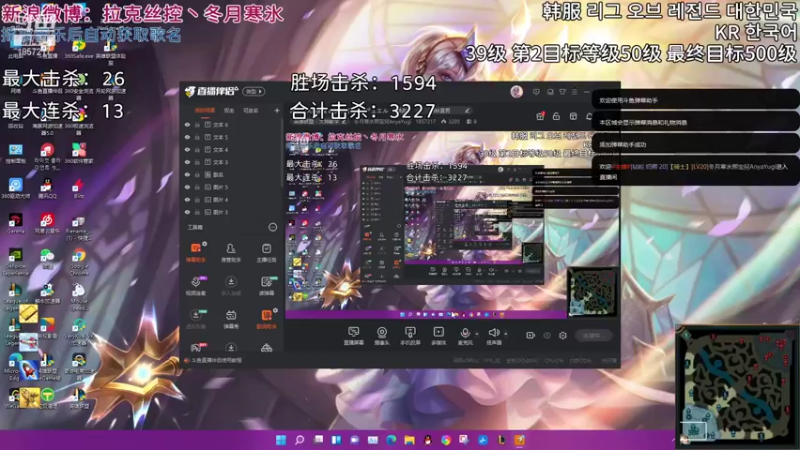Switch to the third scene tab

coord(250,110)
